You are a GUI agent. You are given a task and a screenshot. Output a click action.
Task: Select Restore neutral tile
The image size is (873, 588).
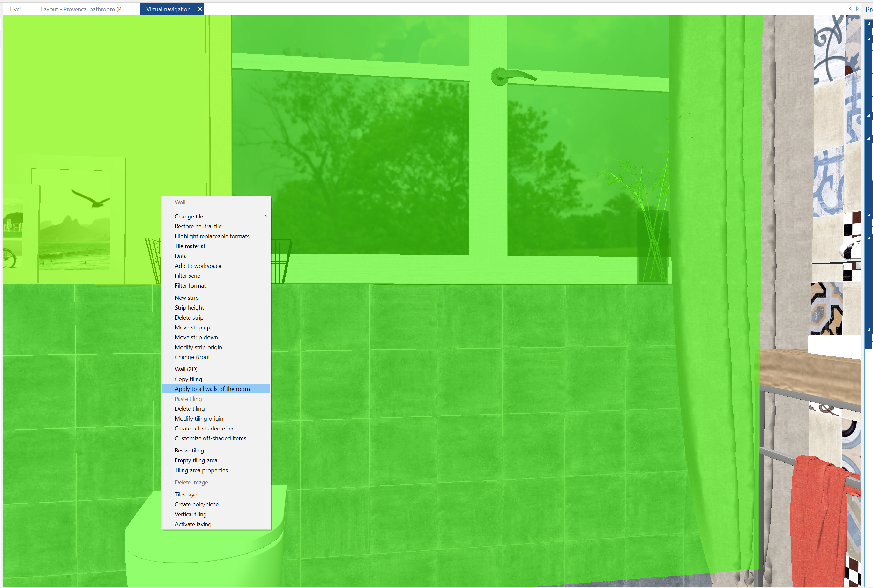coord(216,226)
